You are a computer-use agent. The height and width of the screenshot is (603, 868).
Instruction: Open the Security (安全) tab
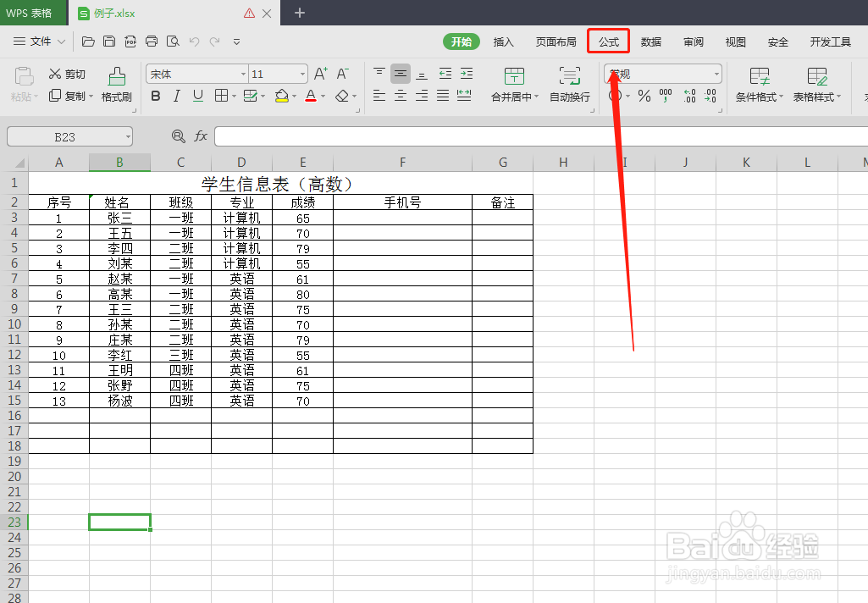coord(777,41)
